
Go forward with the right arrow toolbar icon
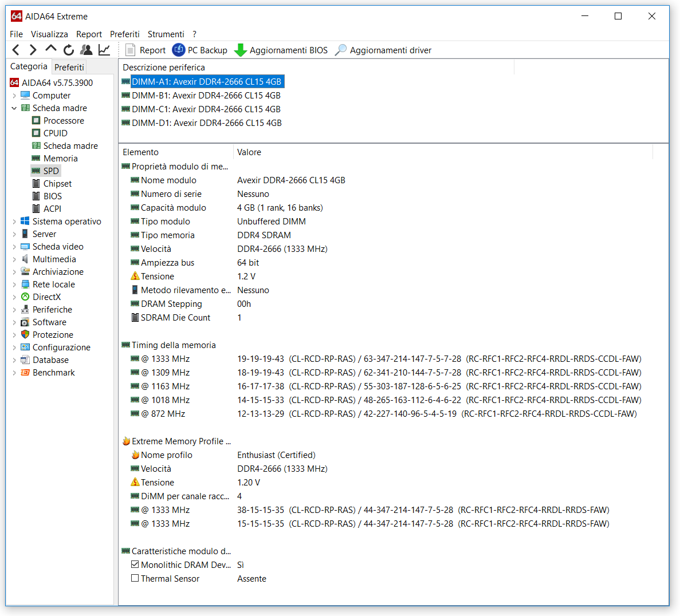(33, 50)
